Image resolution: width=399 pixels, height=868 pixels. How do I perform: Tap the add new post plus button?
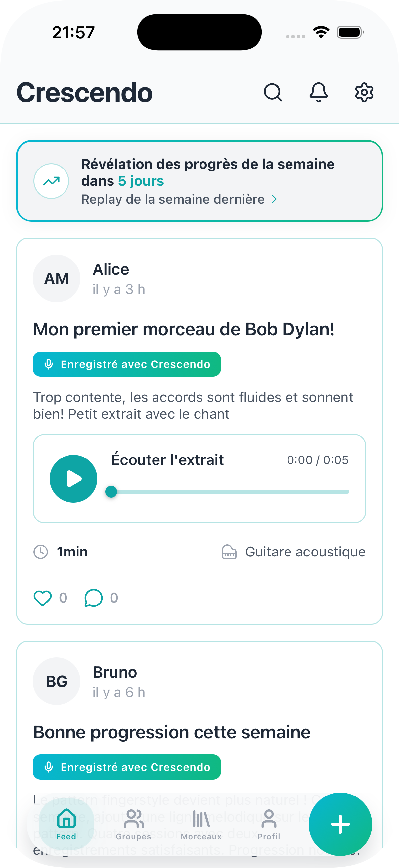340,824
